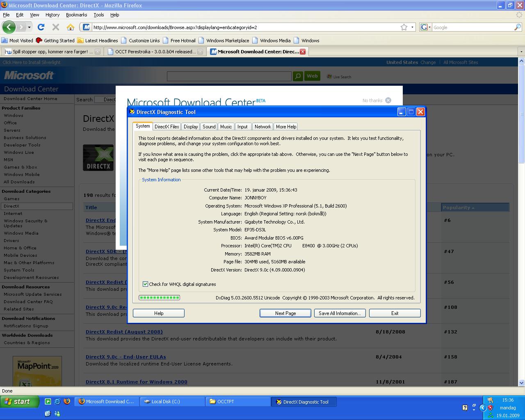Image resolution: width=525 pixels, height=420 pixels.
Task: Bookmark page with star icon in address bar
Action: (x=404, y=27)
